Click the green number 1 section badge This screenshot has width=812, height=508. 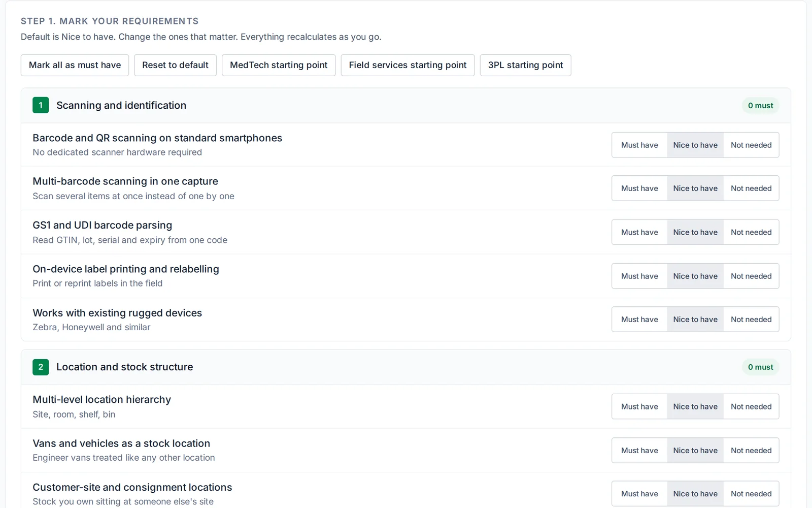click(41, 105)
